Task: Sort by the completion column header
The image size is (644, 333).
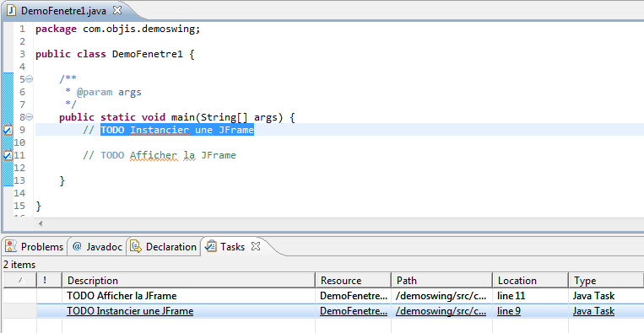Action: [x=20, y=281]
